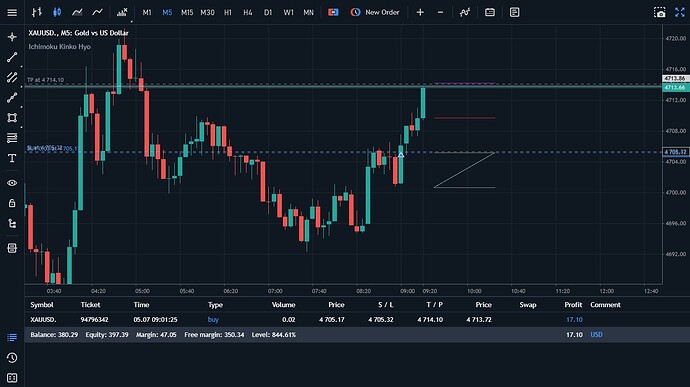Click ticket number 94796342
The height and width of the screenshot is (387, 690).
95,320
